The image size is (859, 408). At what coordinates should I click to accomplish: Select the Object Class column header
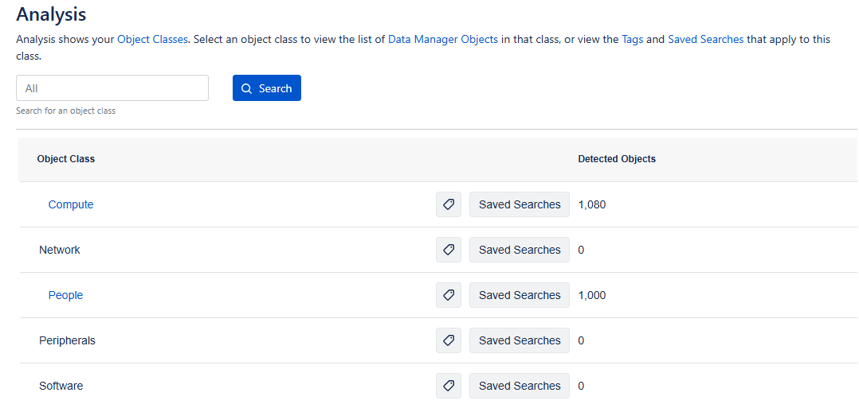[66, 159]
